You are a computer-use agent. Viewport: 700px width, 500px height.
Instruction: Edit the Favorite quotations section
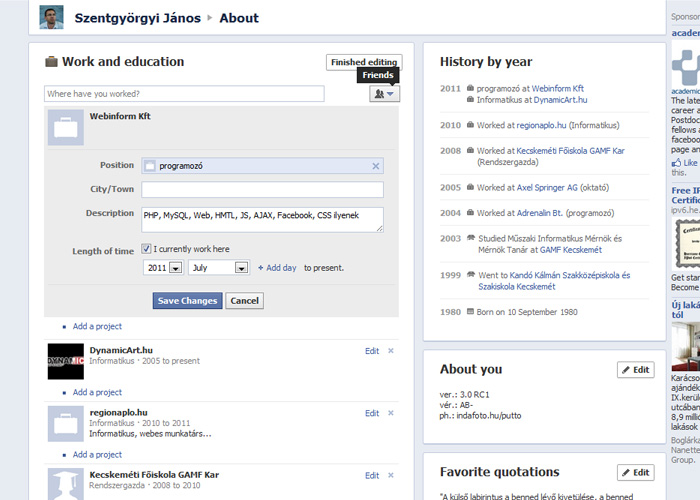click(636, 472)
